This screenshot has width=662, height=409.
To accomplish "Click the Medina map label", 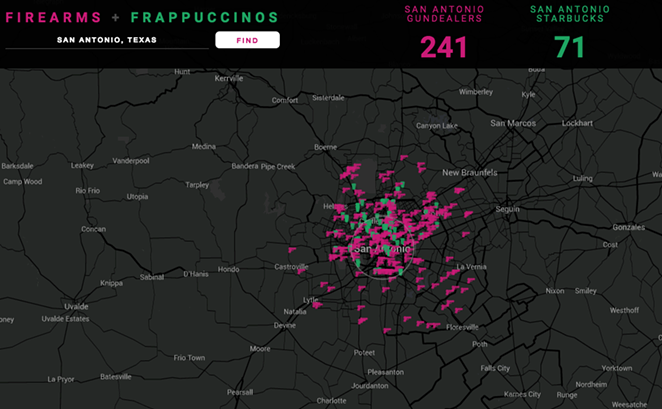I will (203, 146).
